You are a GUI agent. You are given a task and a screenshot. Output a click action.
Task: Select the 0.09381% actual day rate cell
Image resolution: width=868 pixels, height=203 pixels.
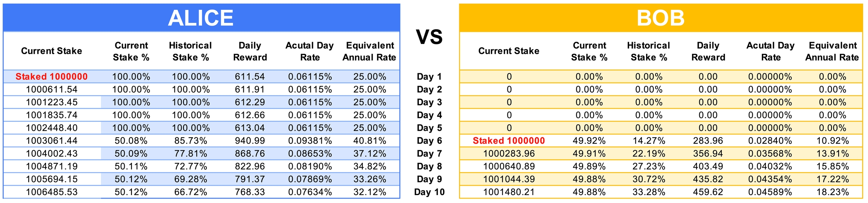click(x=310, y=141)
